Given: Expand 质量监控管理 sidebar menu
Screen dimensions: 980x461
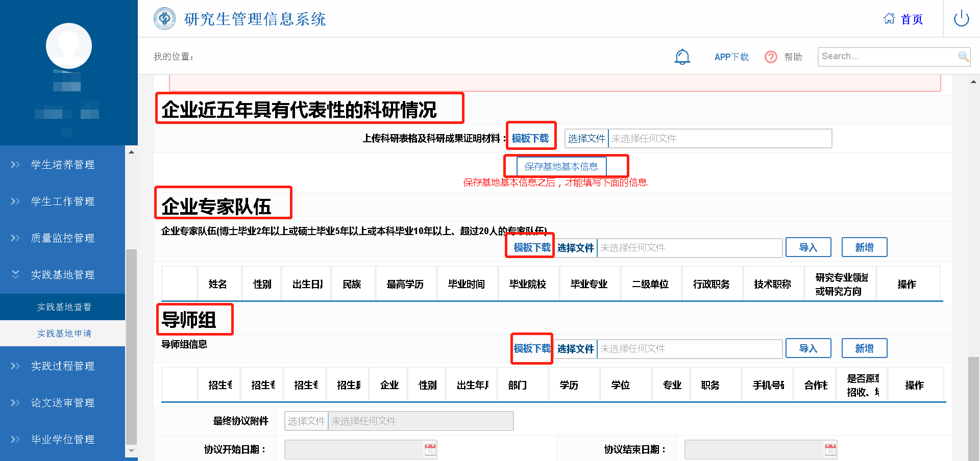Looking at the screenshot, I should click(x=62, y=238).
